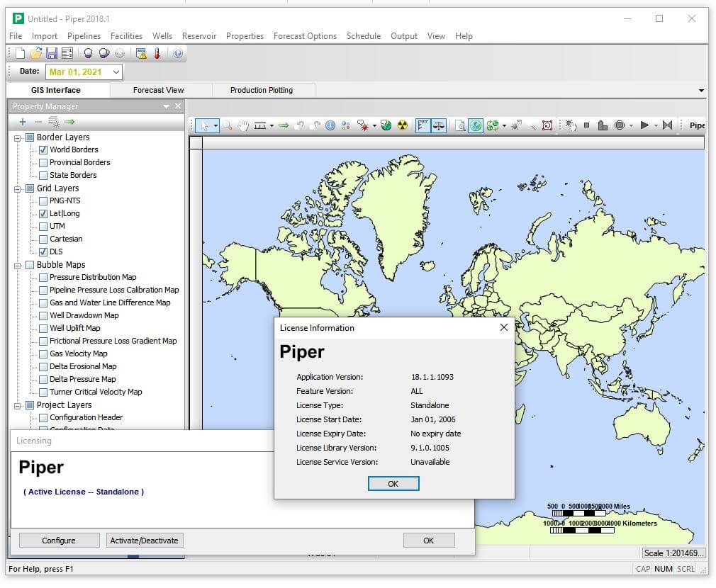This screenshot has width=716, height=588.
Task: Click the balance scale toolbar icon
Action: point(439,125)
